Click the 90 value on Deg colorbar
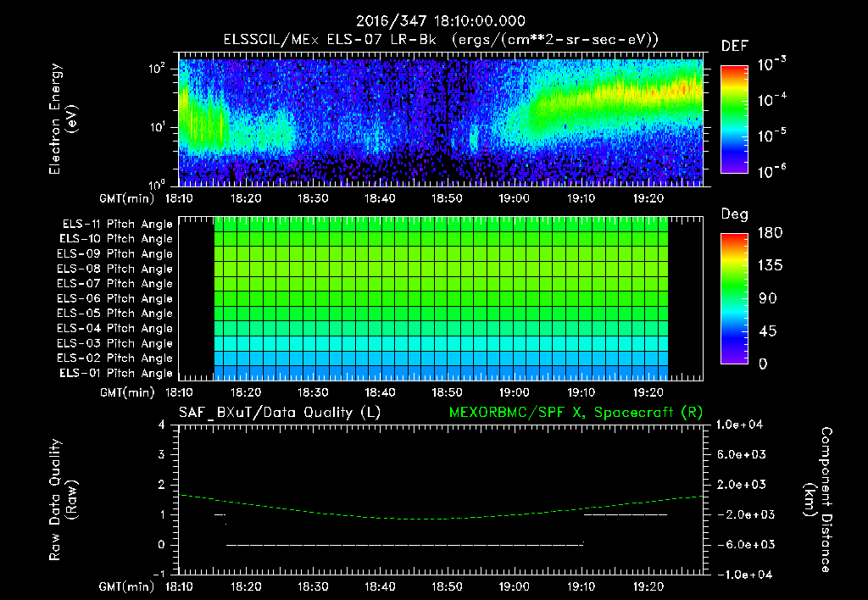868x600 pixels. click(x=768, y=299)
